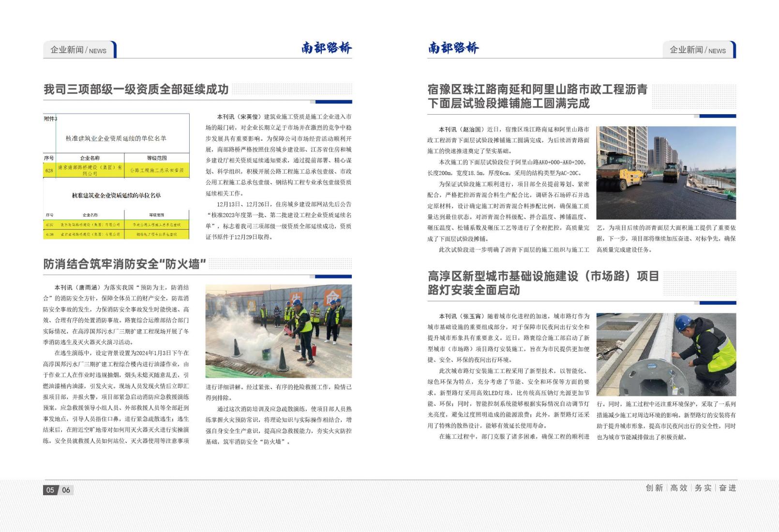Click byline 本刊讯（赵治国）
The height and width of the screenshot is (532, 779).
tap(462, 130)
